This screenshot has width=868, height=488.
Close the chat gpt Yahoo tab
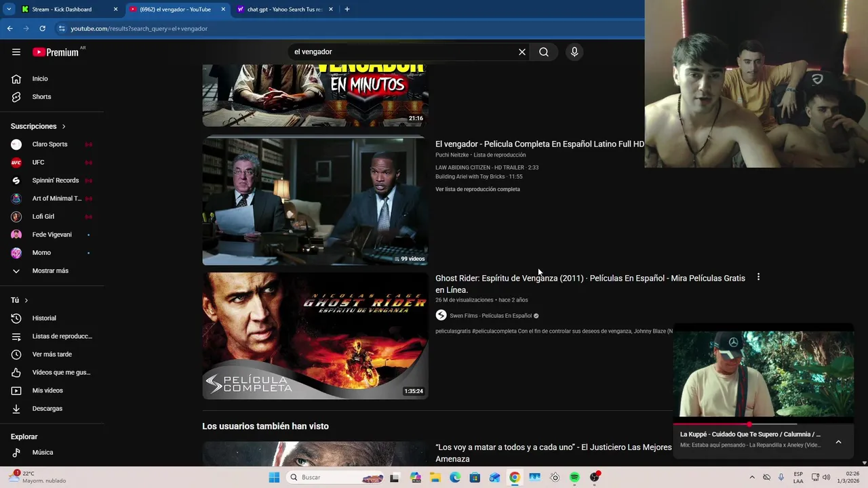point(331,9)
